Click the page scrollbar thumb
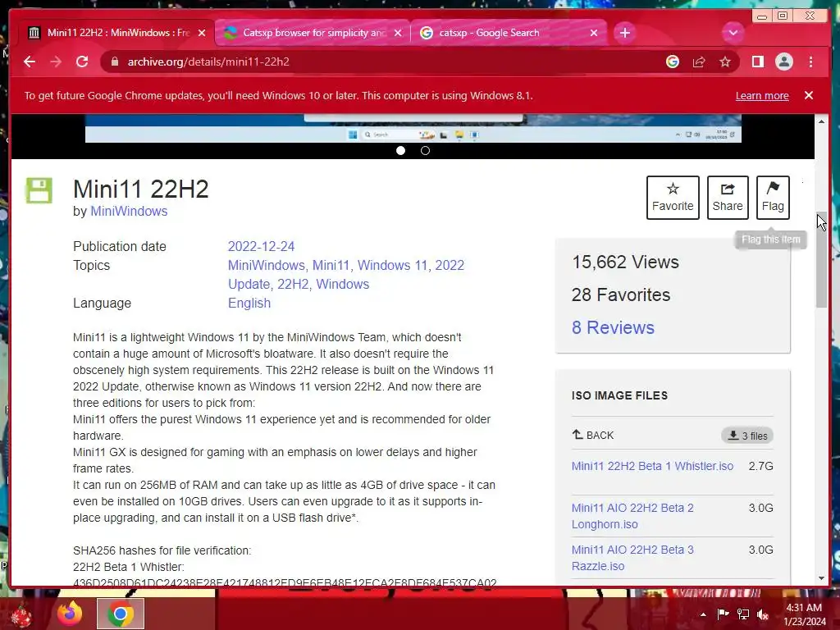The image size is (840, 630). coord(821,260)
